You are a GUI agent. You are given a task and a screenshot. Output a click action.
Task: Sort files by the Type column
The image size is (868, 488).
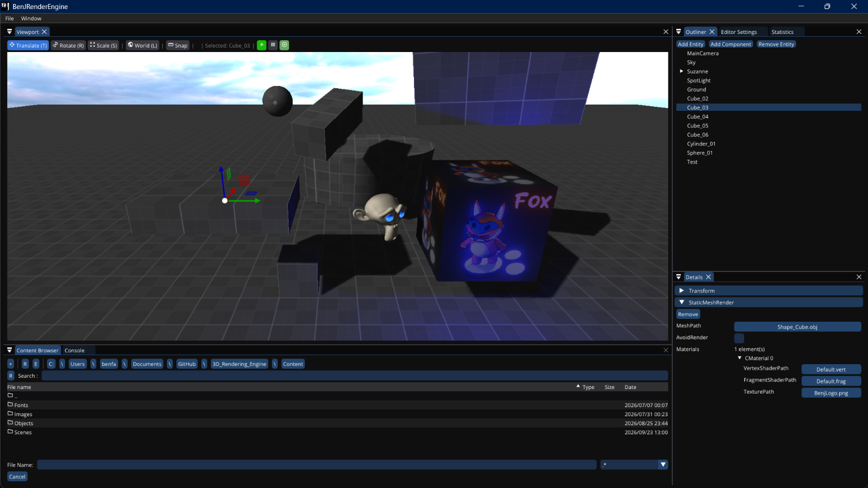tap(588, 387)
